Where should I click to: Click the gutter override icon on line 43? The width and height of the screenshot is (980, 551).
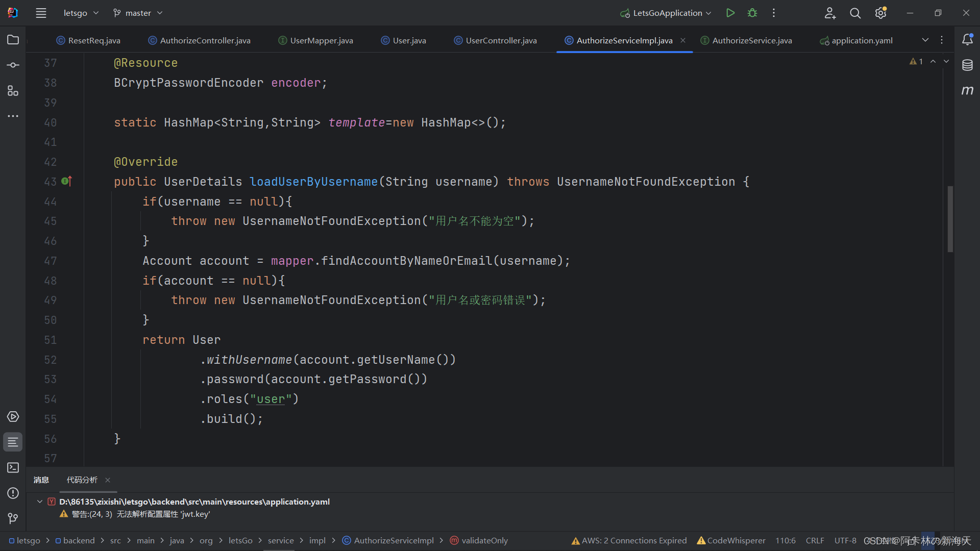point(67,181)
